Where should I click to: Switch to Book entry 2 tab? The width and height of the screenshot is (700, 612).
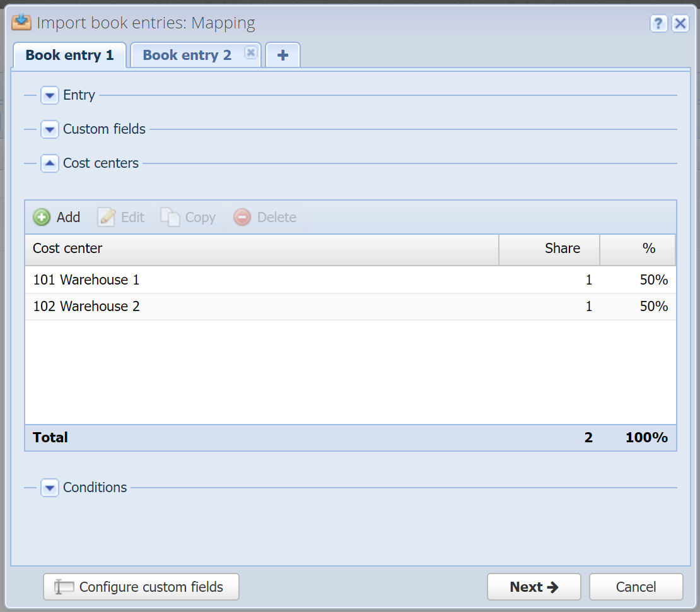point(187,55)
